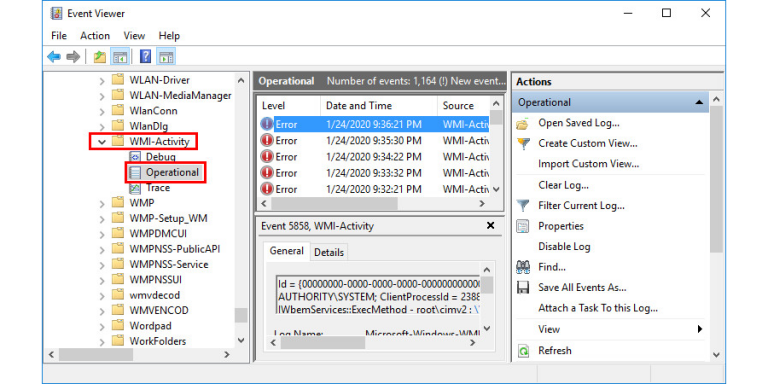This screenshot has height=384, width=768.
Task: Toggle the Show/Hide Action Pane toolbar icon
Action: coord(166,57)
